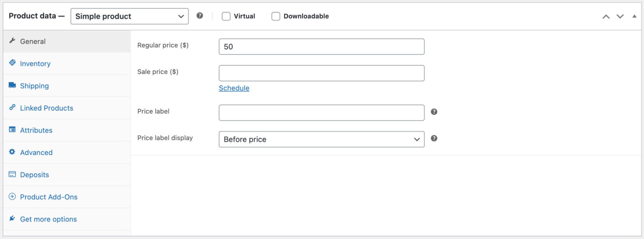Click the Price label text
The height and width of the screenshot is (239, 644).
(153, 111)
